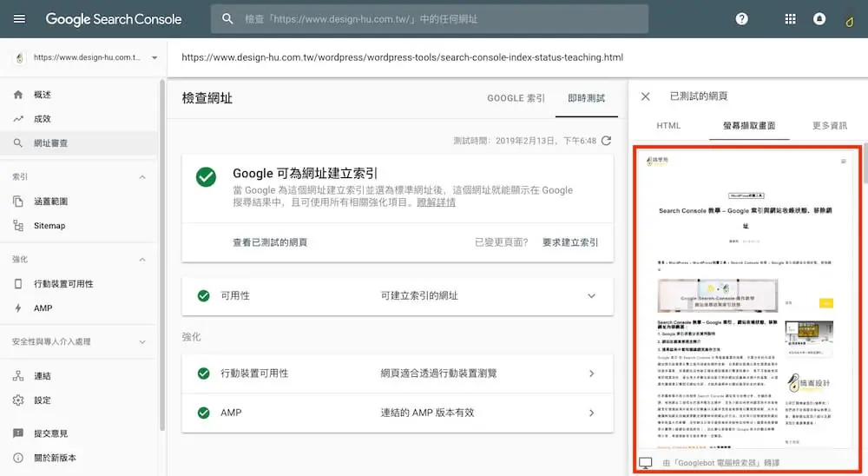
Task: Open the hamburger main menu
Action: click(x=19, y=19)
